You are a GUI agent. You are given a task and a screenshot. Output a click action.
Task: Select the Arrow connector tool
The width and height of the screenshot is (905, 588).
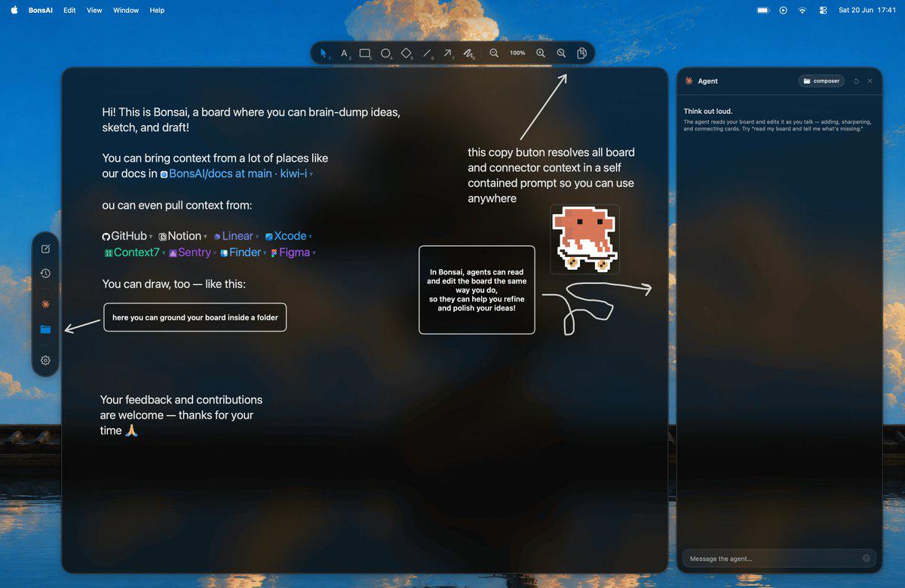448,54
